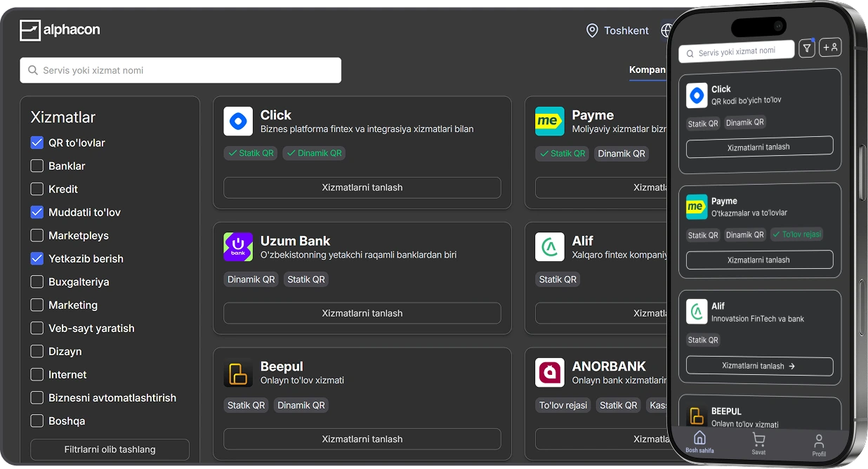Open the Toshkent location pin
The width and height of the screenshot is (868, 469).
592,30
